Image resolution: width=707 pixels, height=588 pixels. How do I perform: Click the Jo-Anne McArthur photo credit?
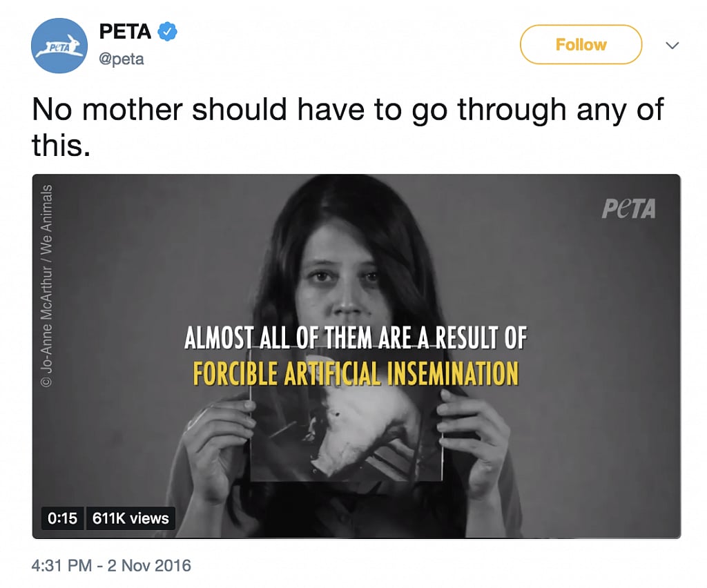click(x=47, y=286)
